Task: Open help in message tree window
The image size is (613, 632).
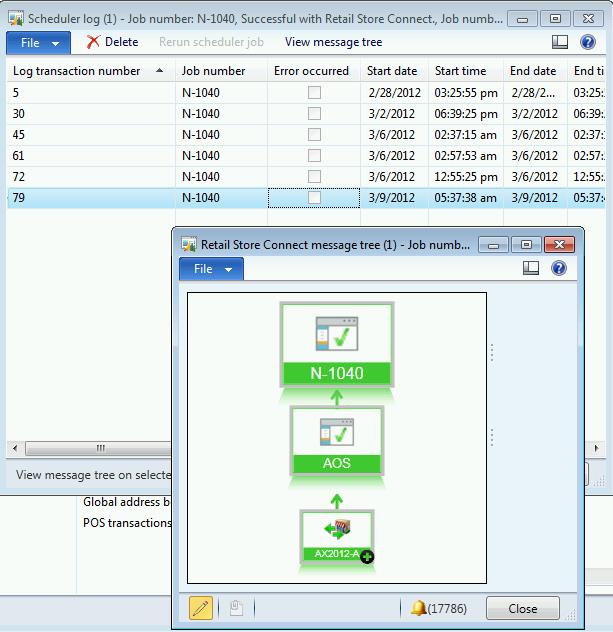Action: point(559,269)
